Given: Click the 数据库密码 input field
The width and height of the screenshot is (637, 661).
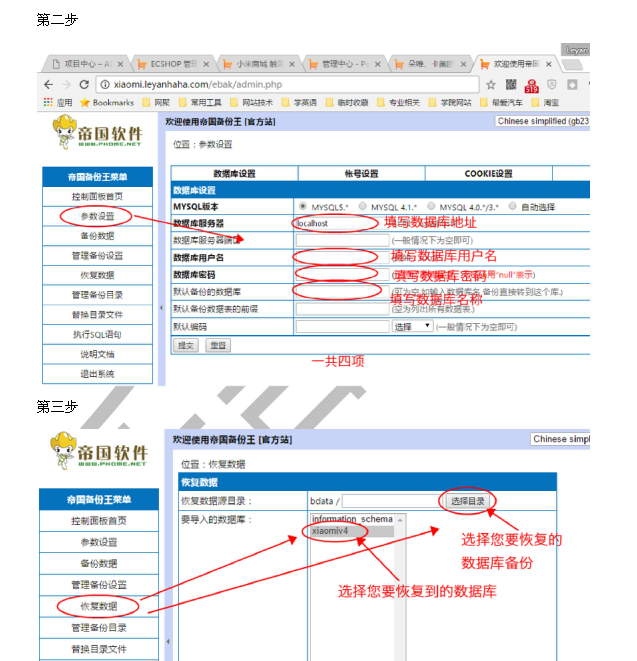Looking at the screenshot, I should click(x=342, y=274).
